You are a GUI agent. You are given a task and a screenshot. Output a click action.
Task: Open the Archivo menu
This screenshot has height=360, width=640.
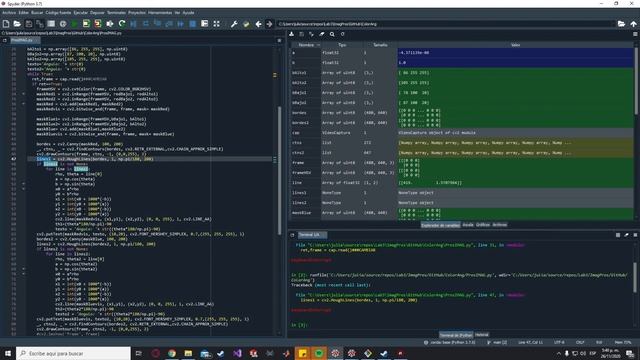9,13
